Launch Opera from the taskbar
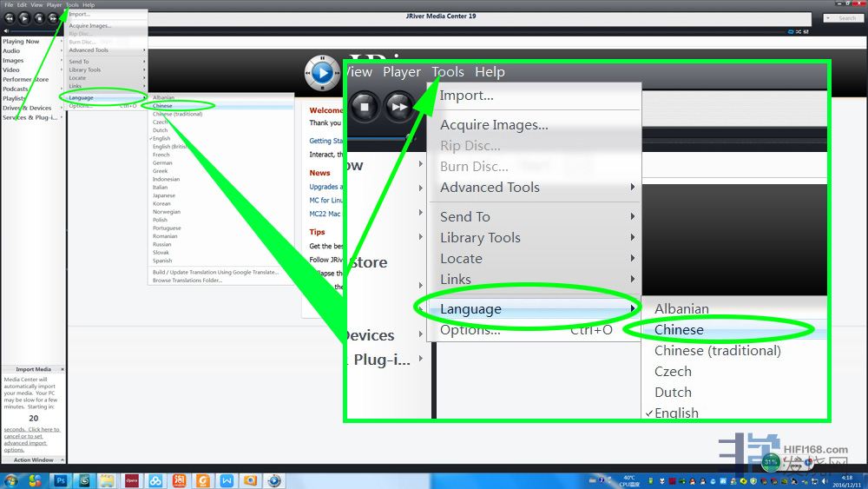The image size is (868, 489). pos(132,479)
